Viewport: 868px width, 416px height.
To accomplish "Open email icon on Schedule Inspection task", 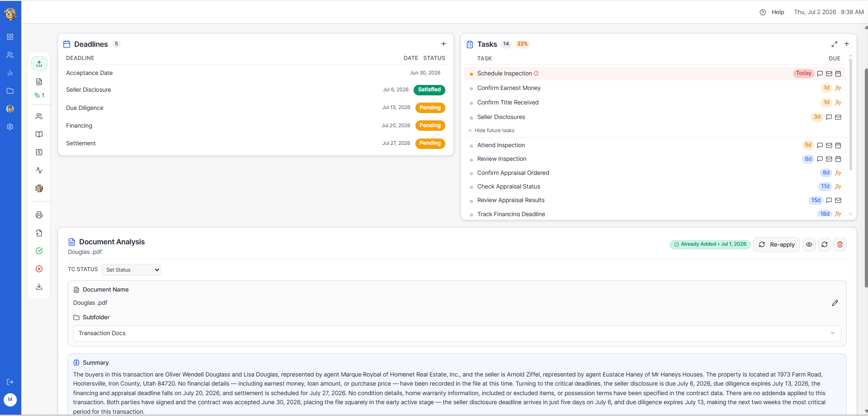I will tap(829, 74).
